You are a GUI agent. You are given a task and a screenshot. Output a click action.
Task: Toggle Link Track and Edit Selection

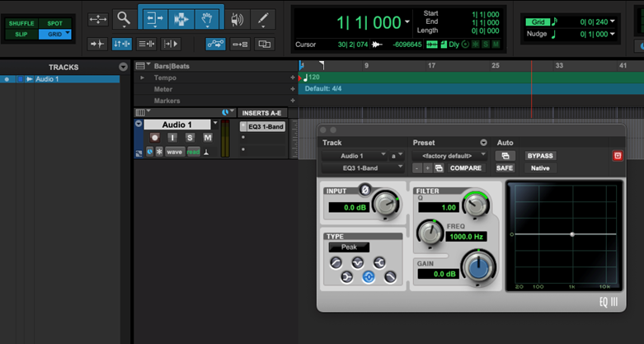pos(146,44)
